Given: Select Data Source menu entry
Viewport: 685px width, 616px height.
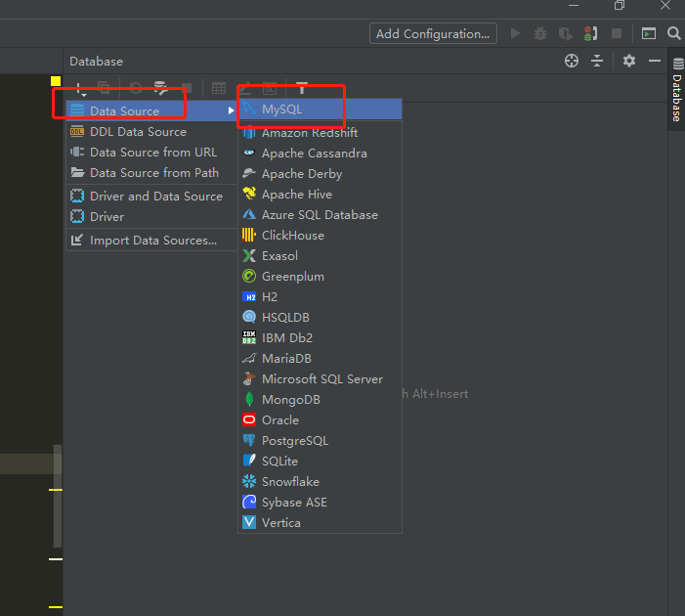Looking at the screenshot, I should pyautogui.click(x=151, y=110).
